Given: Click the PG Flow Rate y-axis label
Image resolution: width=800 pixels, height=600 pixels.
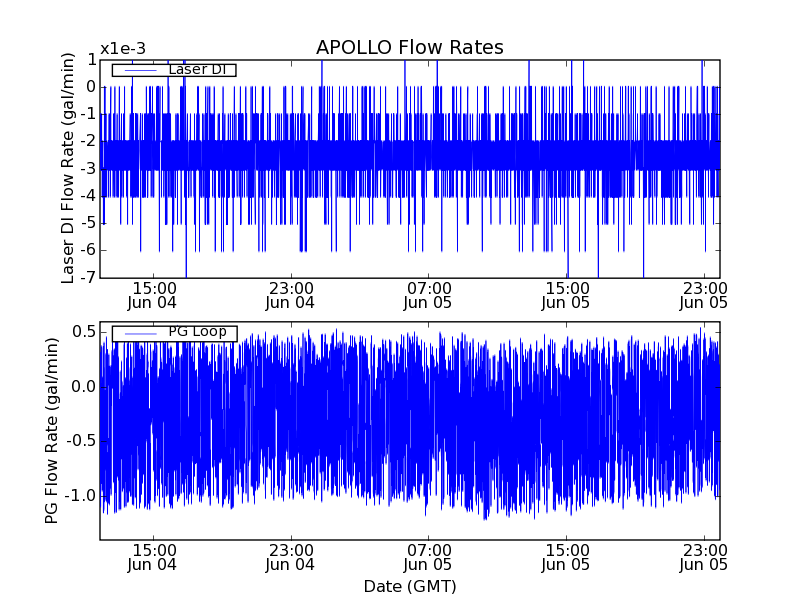Looking at the screenshot, I should [51, 430].
